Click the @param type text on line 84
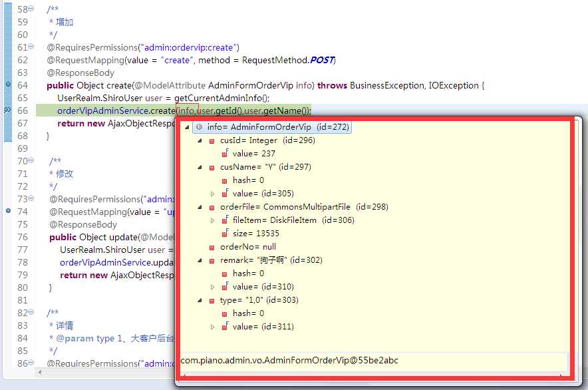 85,338
